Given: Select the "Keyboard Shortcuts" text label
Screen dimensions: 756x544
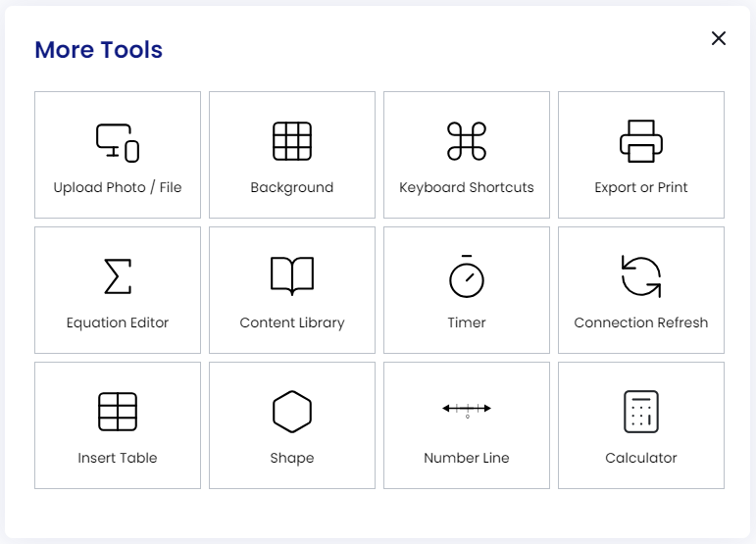Looking at the screenshot, I should [467, 187].
